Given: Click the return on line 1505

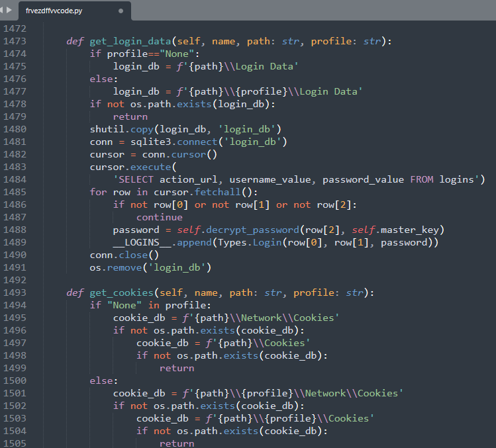Looking at the screenshot, I should [177, 443].
